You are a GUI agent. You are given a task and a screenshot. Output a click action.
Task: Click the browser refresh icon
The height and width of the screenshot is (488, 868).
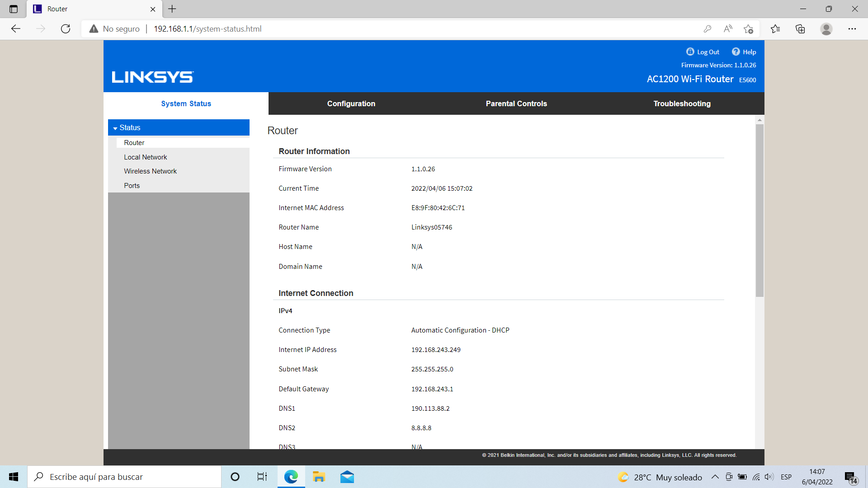coord(66,29)
